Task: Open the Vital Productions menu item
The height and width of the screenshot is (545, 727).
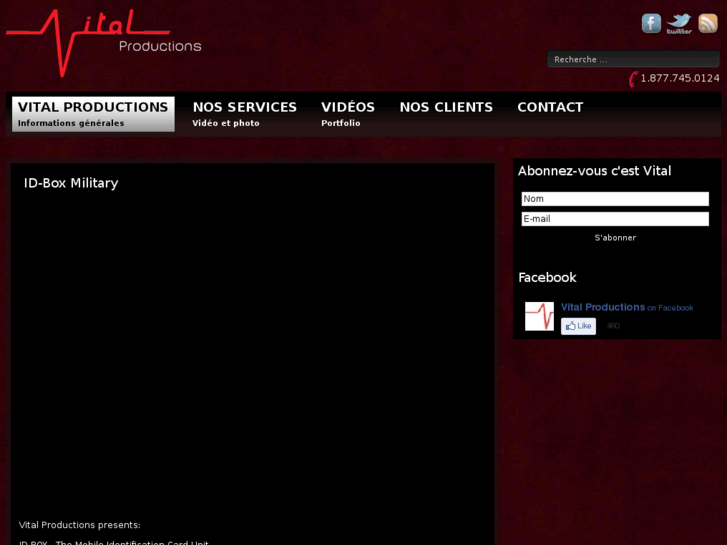Action: 93,114
